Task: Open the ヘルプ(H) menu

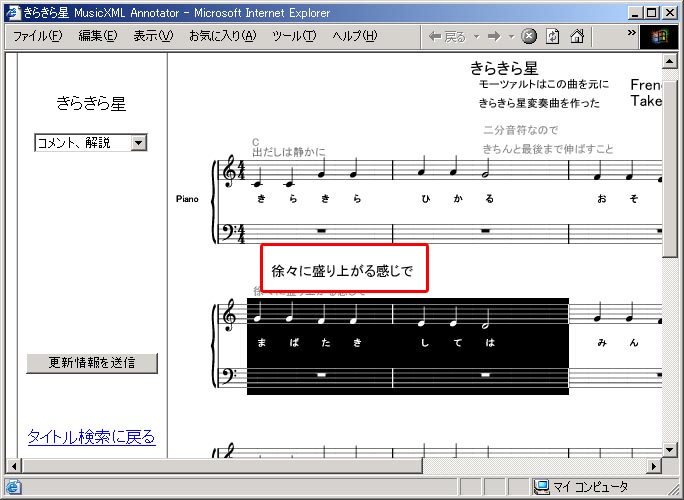Action: pyautogui.click(x=355, y=36)
